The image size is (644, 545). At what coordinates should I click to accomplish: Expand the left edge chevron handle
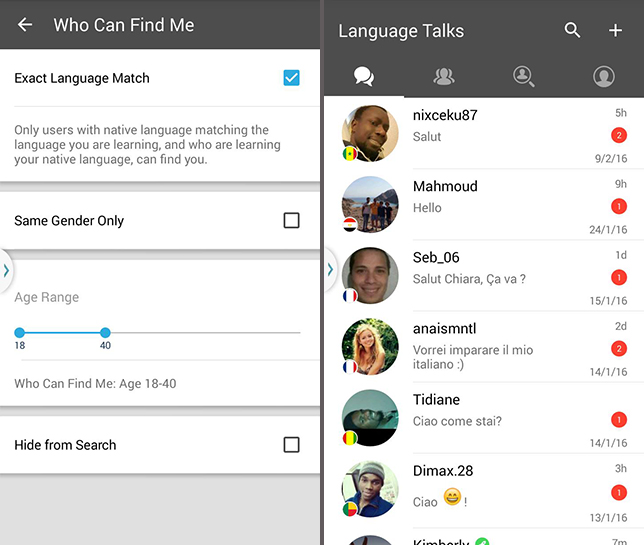(x=6, y=270)
